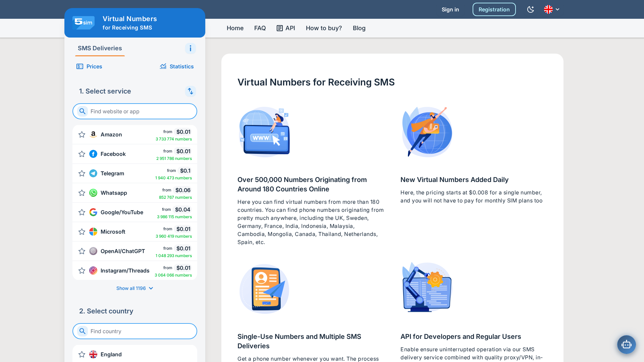Image resolution: width=644 pixels, height=362 pixels.
Task: Open How to buy? page
Action: coord(324,28)
